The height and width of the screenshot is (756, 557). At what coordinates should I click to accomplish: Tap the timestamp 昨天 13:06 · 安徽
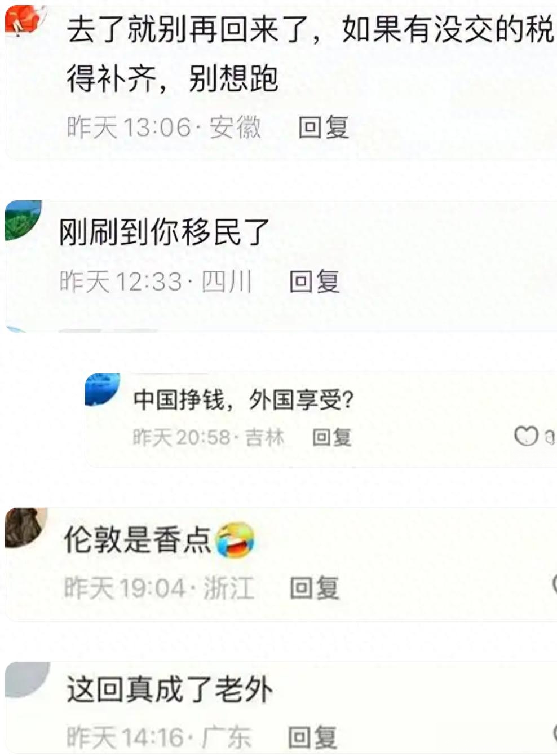[x=164, y=128]
